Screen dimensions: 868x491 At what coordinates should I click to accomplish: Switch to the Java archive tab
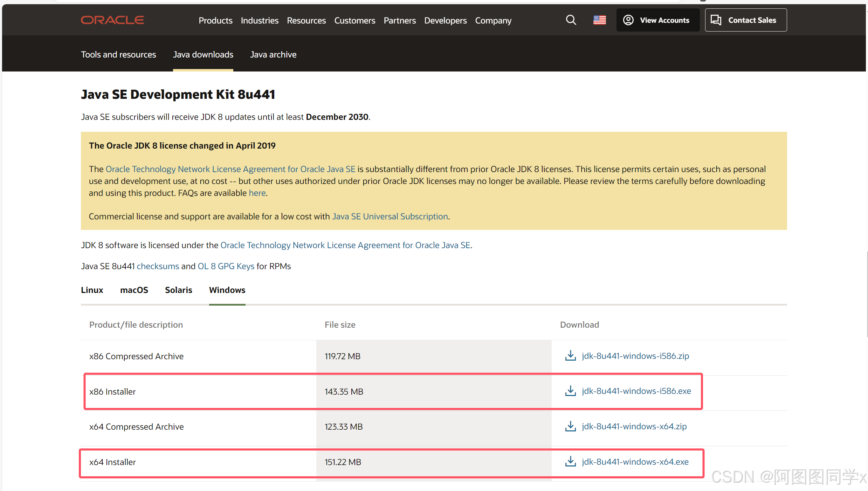point(273,54)
